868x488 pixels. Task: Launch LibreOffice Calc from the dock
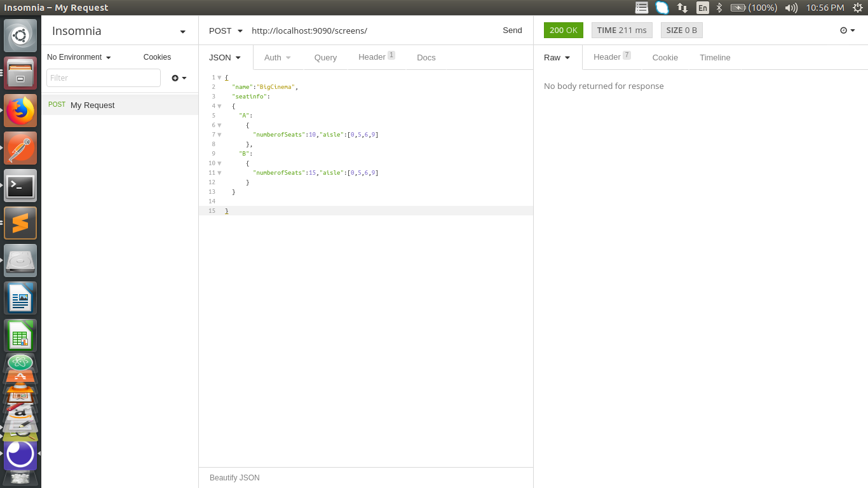coord(20,335)
